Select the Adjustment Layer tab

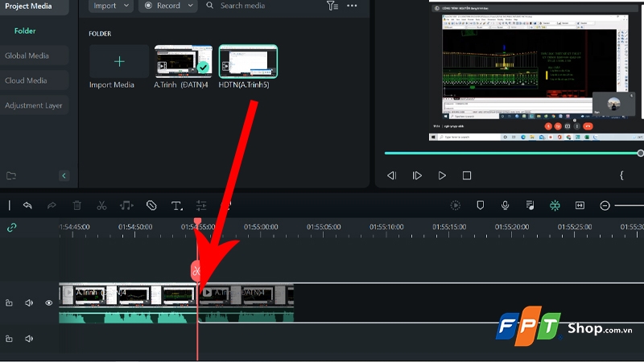coord(34,105)
